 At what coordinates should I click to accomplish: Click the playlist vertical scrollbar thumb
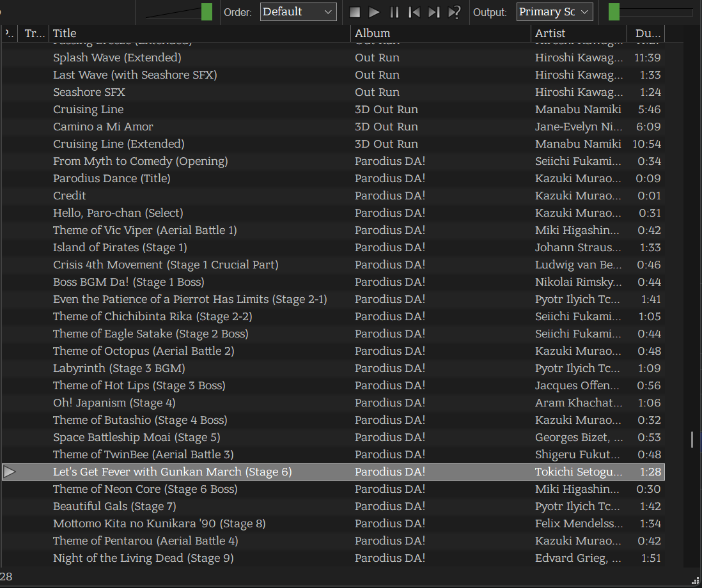[x=692, y=440]
